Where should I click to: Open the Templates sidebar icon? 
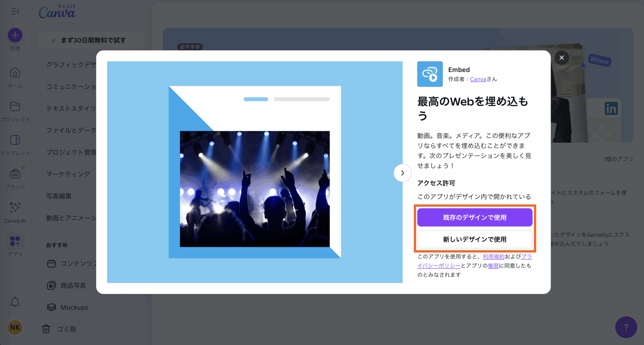(15, 140)
